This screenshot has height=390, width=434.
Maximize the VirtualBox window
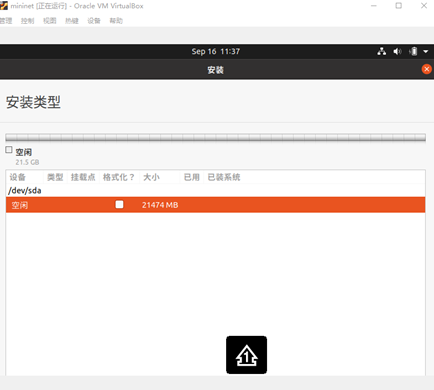point(399,6)
